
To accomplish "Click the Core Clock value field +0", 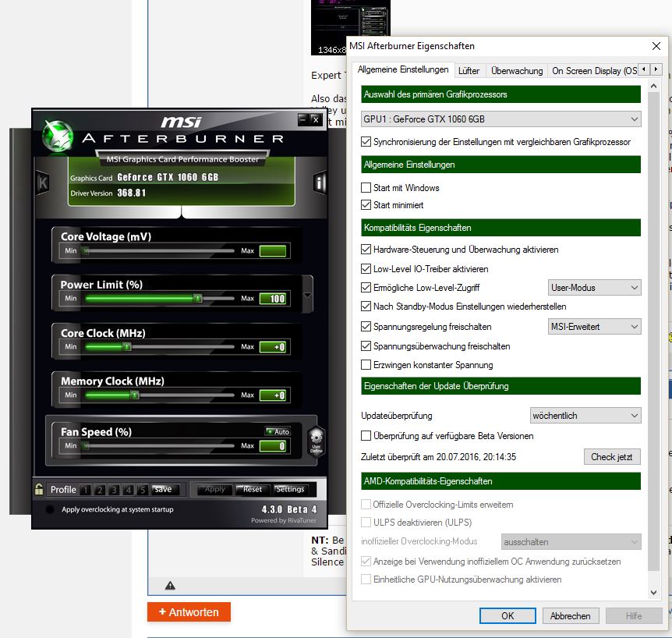I will pyautogui.click(x=273, y=347).
